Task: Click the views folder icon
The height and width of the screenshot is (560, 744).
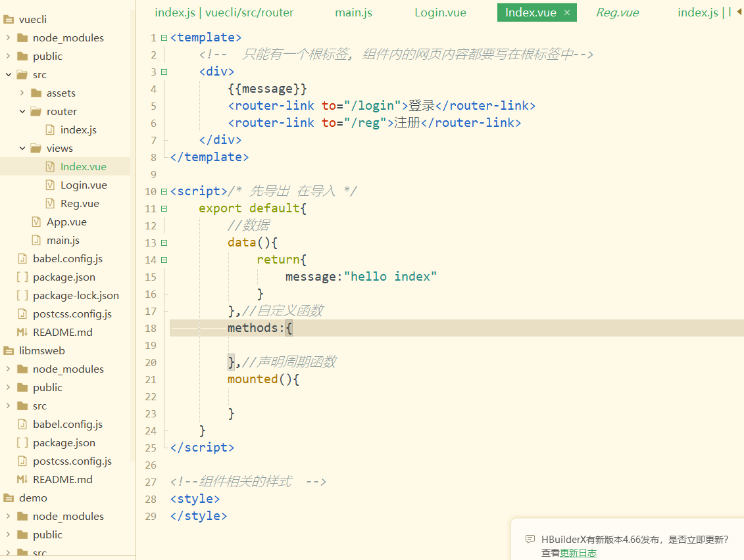Action: click(36, 149)
